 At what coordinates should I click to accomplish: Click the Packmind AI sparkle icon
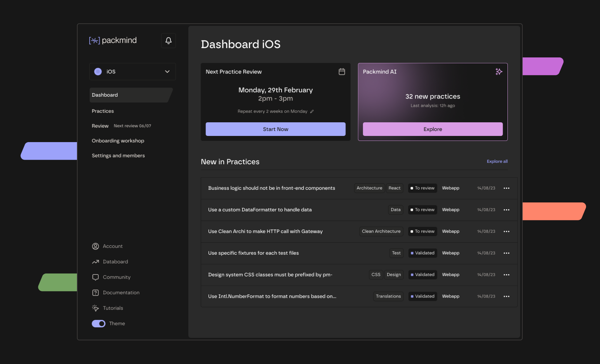(x=499, y=72)
